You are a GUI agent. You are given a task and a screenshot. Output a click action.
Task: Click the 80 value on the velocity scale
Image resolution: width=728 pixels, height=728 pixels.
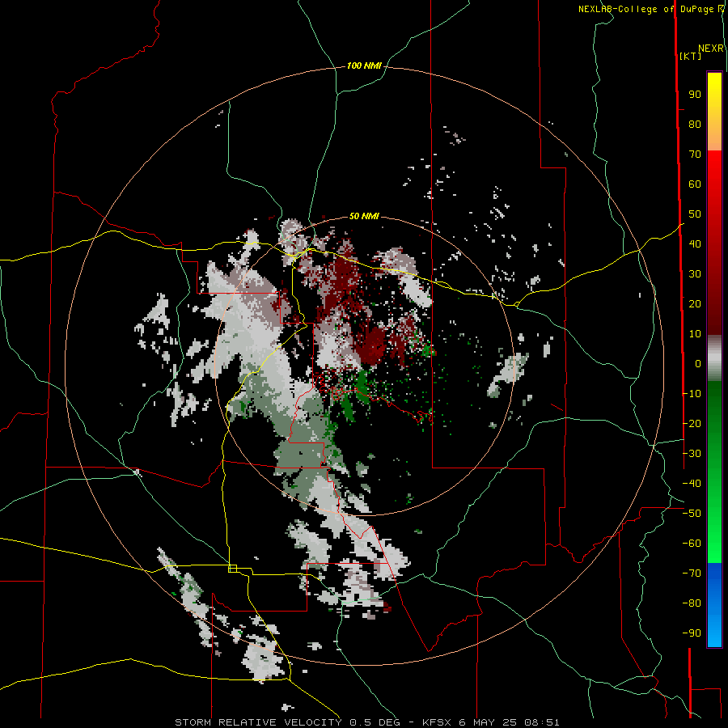[695, 125]
